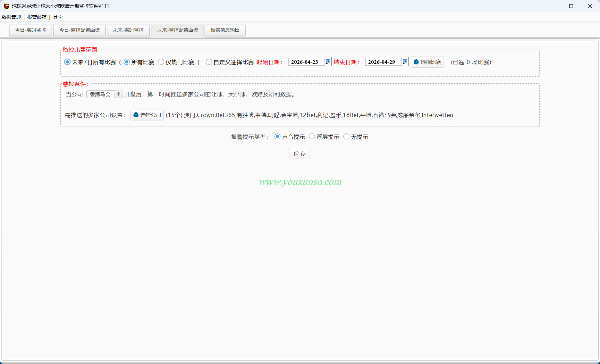Click the 起始日期 field 2026-04-23
Screen dimensions: 600x364
307,62
